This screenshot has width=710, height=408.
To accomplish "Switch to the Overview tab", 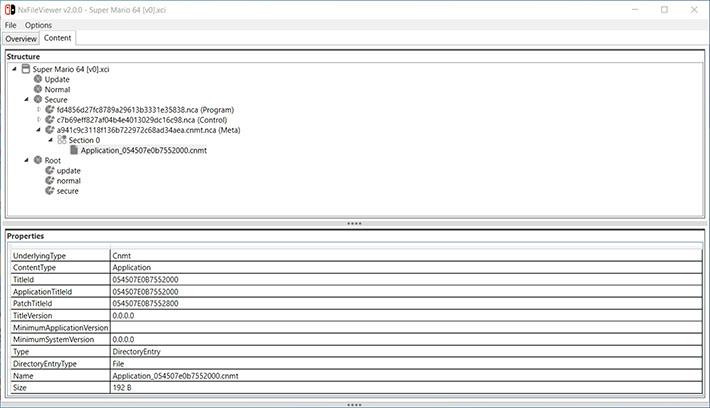I will point(21,38).
